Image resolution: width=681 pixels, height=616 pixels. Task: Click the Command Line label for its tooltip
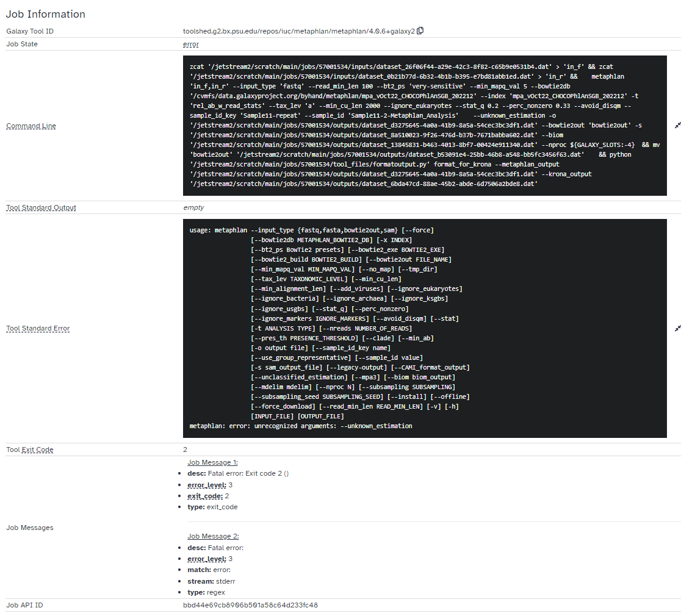tap(31, 126)
